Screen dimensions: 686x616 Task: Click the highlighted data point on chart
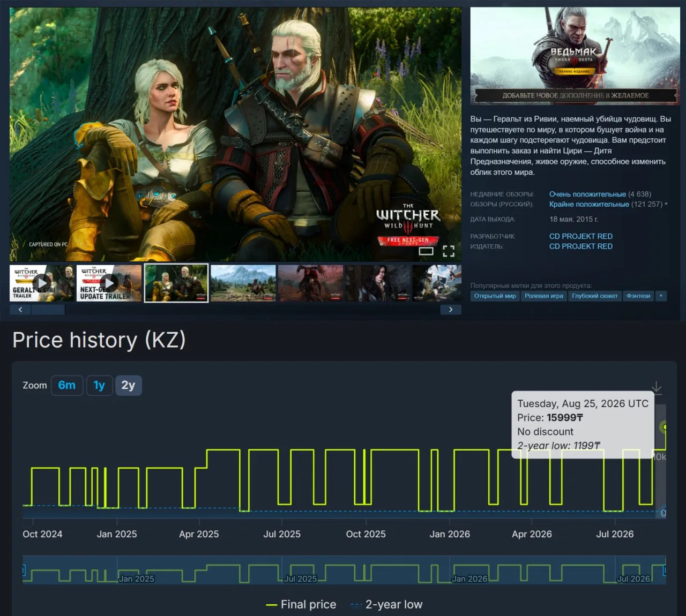coord(665,427)
